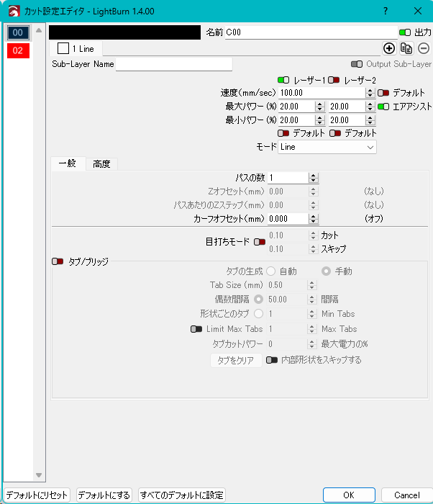Image resolution: width=433 pixels, height=504 pixels.
Task: Click the パスの数 spinner arrows
Action: 313,178
